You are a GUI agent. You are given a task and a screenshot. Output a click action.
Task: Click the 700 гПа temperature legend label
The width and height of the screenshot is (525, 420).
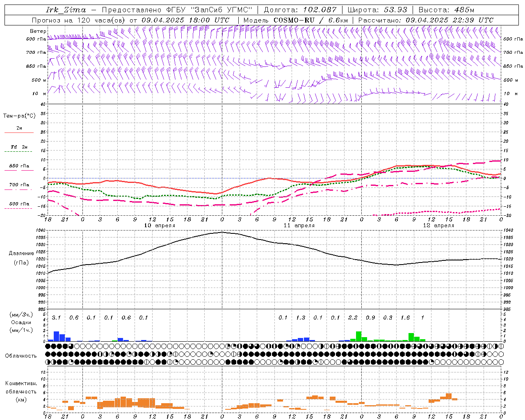click(x=19, y=185)
